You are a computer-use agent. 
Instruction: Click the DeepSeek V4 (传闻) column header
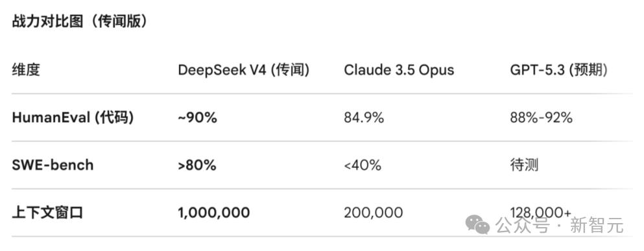tap(244, 70)
